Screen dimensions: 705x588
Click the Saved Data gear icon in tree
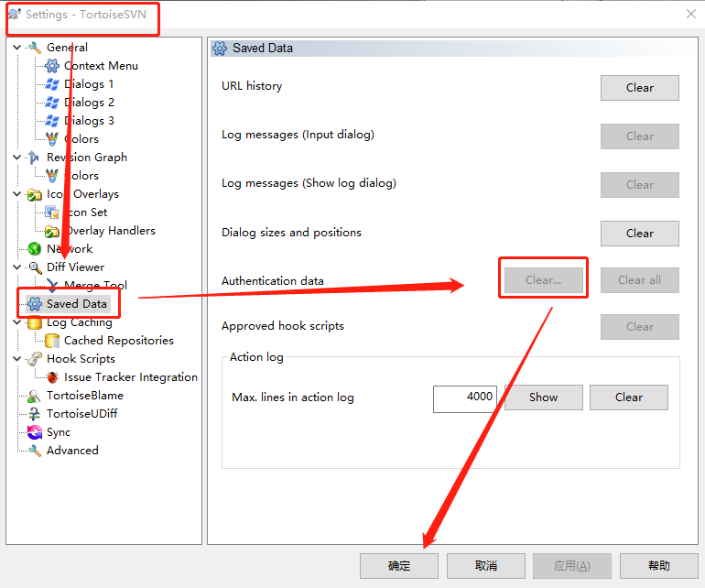point(35,304)
